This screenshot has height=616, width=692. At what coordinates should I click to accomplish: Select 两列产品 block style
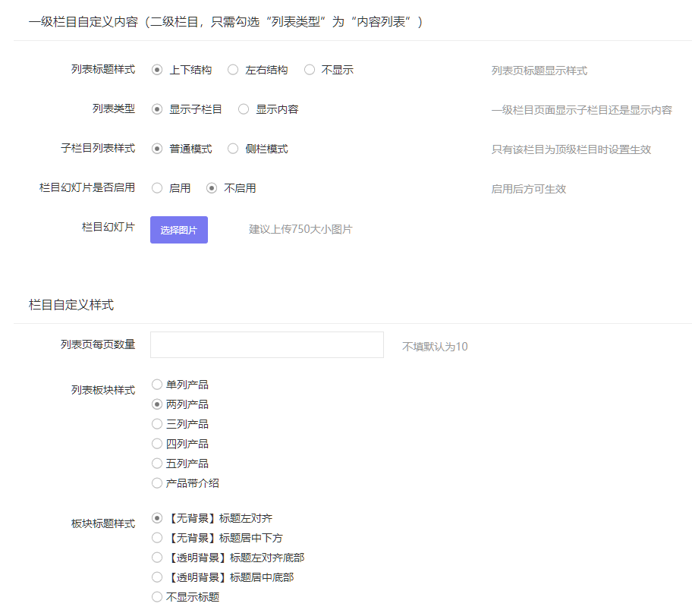pyautogui.click(x=157, y=404)
